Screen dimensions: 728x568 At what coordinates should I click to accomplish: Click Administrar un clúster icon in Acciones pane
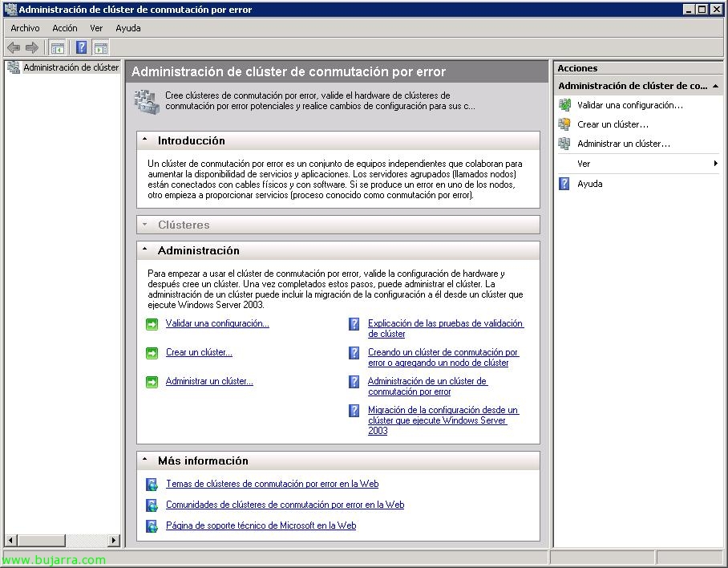tap(564, 144)
